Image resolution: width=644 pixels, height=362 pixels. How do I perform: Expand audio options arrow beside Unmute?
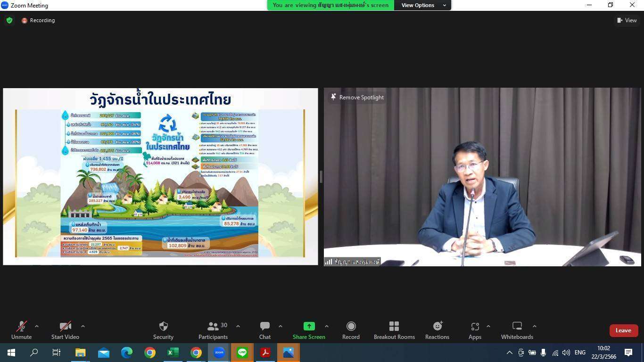tap(37, 326)
